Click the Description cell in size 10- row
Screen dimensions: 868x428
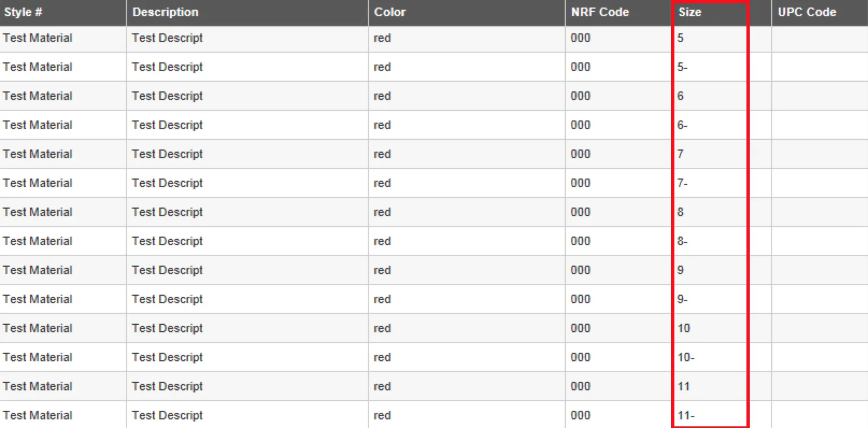pyautogui.click(x=168, y=358)
